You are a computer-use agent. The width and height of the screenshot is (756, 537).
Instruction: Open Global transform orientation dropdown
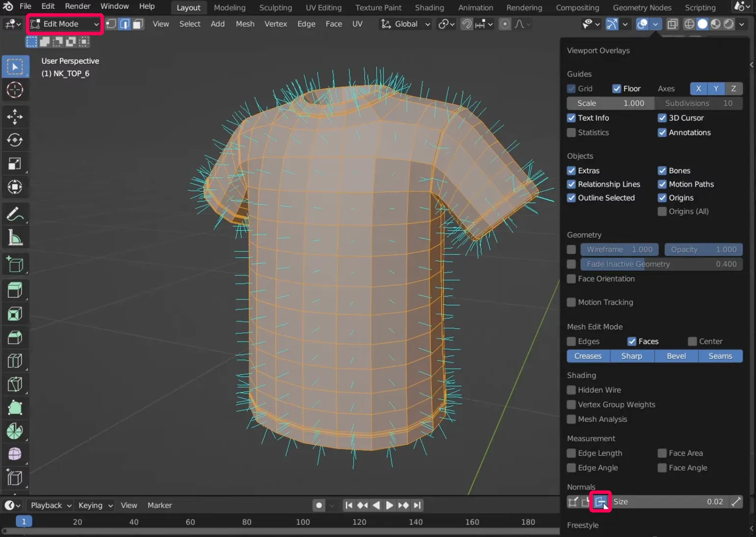point(405,24)
